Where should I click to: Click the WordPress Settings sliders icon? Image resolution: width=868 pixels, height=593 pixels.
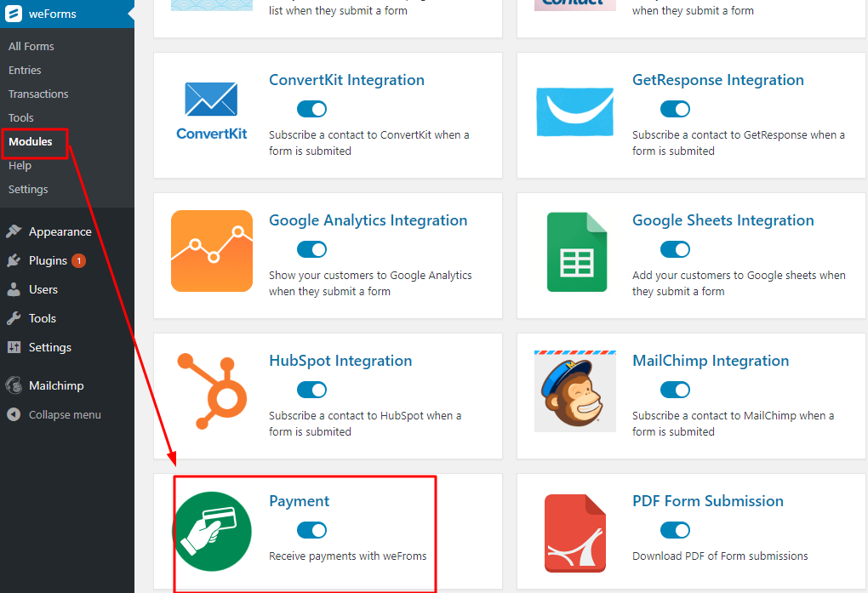14,347
